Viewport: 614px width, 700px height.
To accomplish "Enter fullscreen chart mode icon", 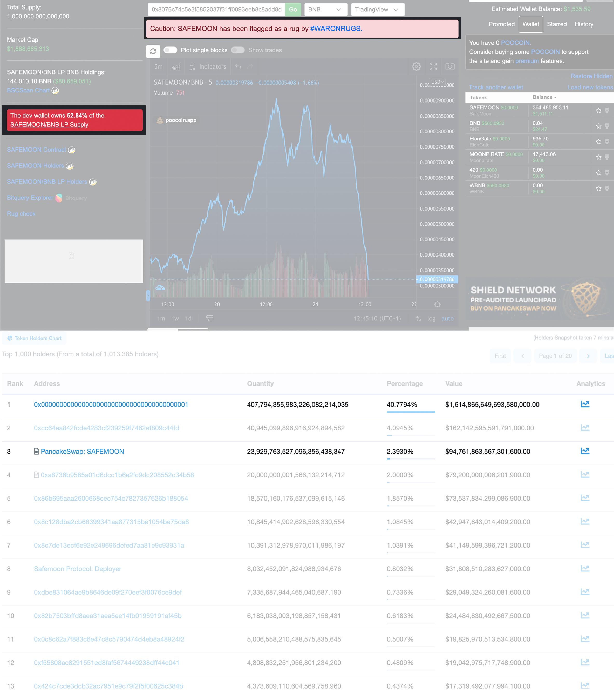I will tap(433, 66).
